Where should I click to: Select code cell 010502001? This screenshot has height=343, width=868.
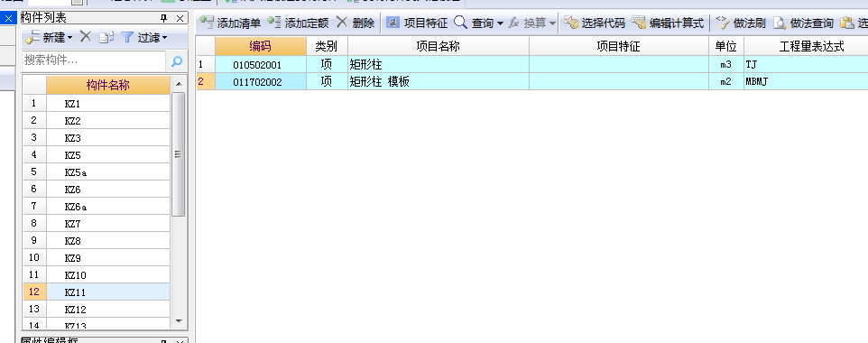pos(260,64)
